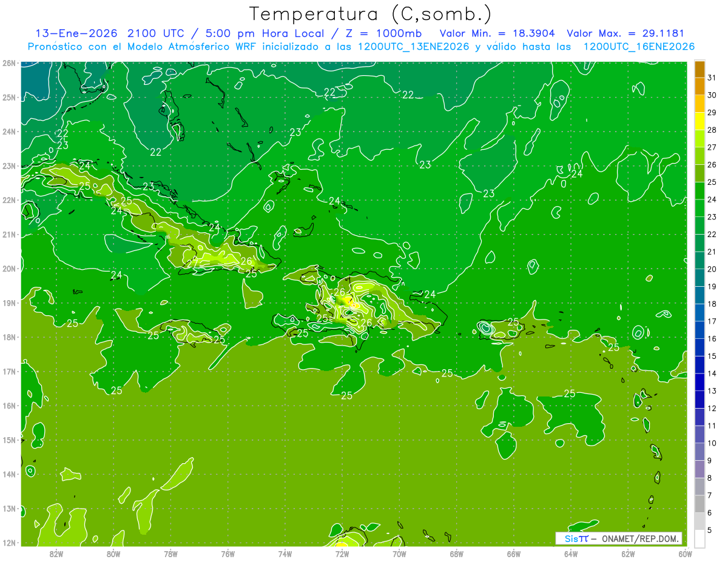Click the colorbar scale label 18
The width and height of the screenshot is (728, 562).
coord(712,304)
